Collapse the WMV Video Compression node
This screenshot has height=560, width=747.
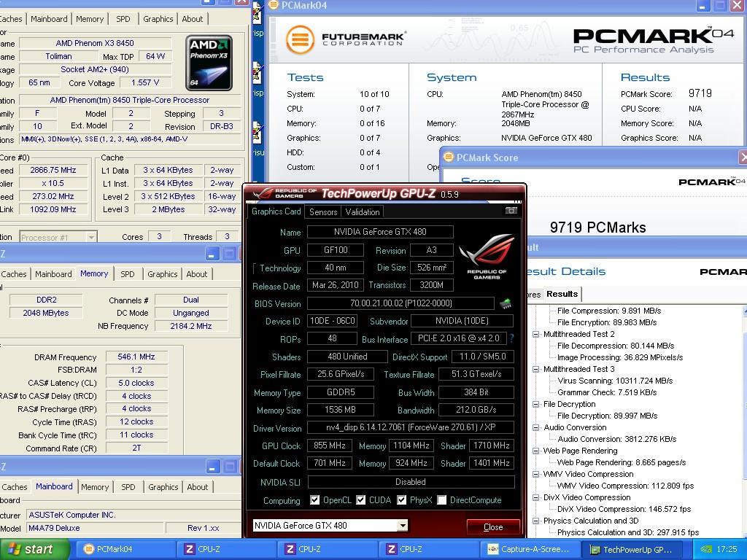(x=536, y=474)
